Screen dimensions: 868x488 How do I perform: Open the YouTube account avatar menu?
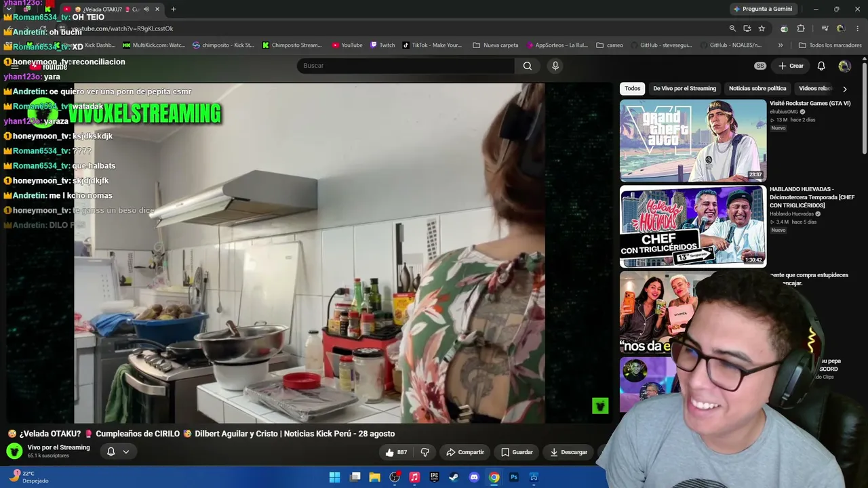(x=844, y=66)
